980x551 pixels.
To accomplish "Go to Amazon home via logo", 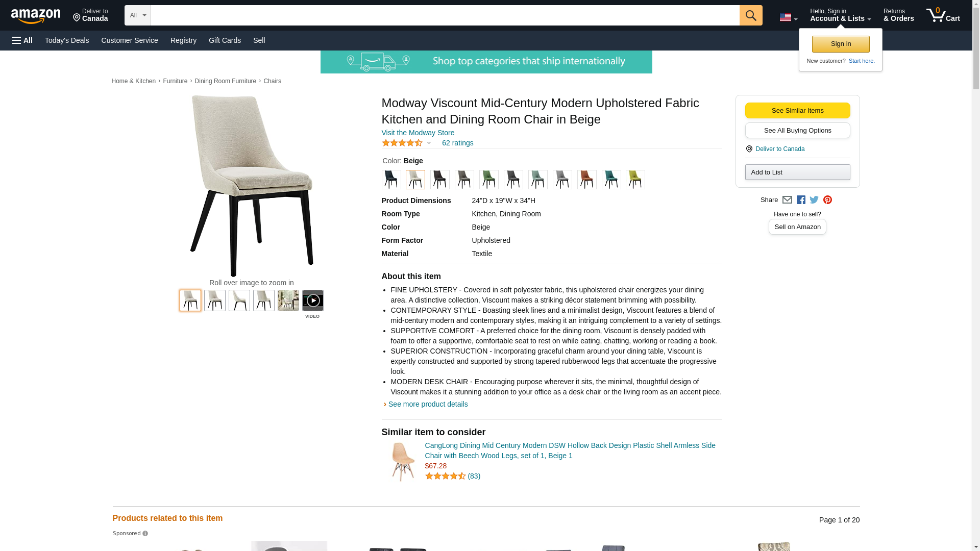I will [36, 16].
